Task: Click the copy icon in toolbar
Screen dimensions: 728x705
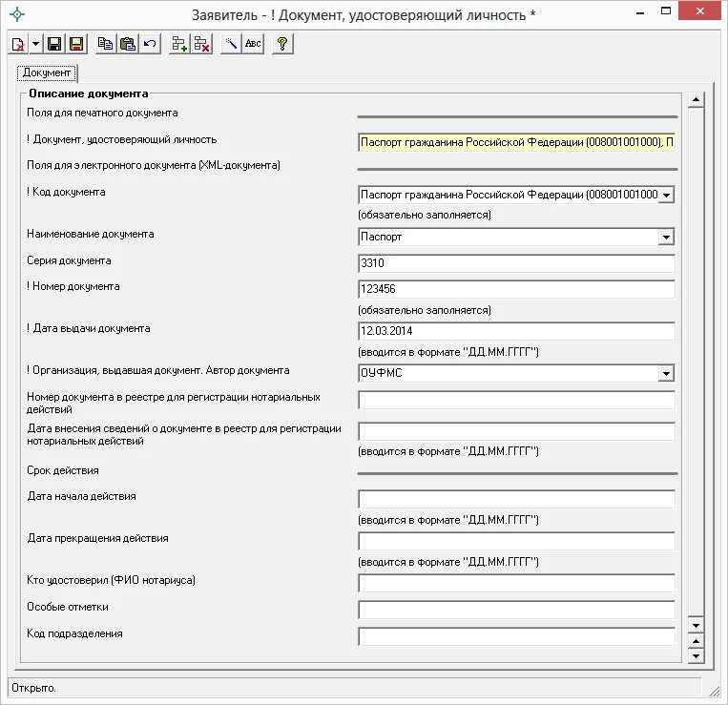Action: (x=105, y=44)
